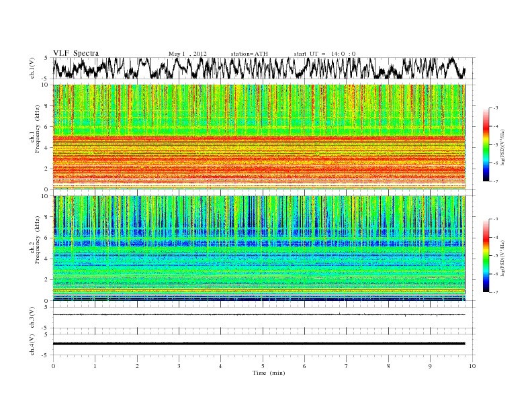Click time axis tick label '10' at bottom right
This screenshot has width=532, height=411.
coord(472,366)
